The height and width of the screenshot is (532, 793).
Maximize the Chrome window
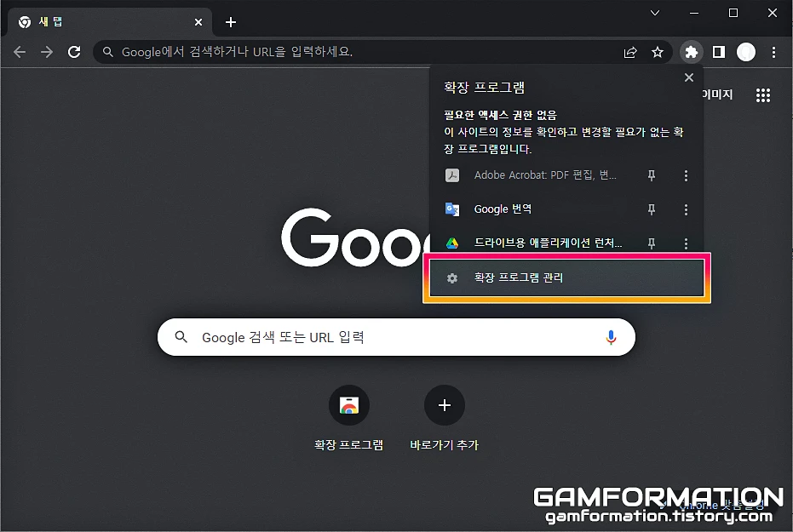pyautogui.click(x=733, y=13)
